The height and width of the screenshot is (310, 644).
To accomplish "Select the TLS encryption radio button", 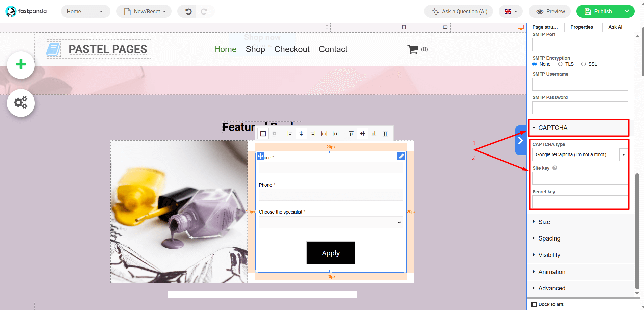I will coord(560,64).
